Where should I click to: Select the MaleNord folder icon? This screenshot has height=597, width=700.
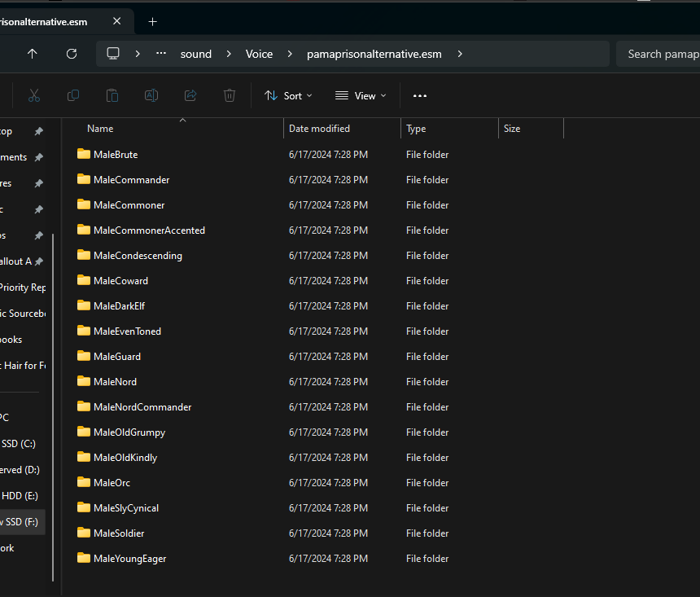(84, 381)
